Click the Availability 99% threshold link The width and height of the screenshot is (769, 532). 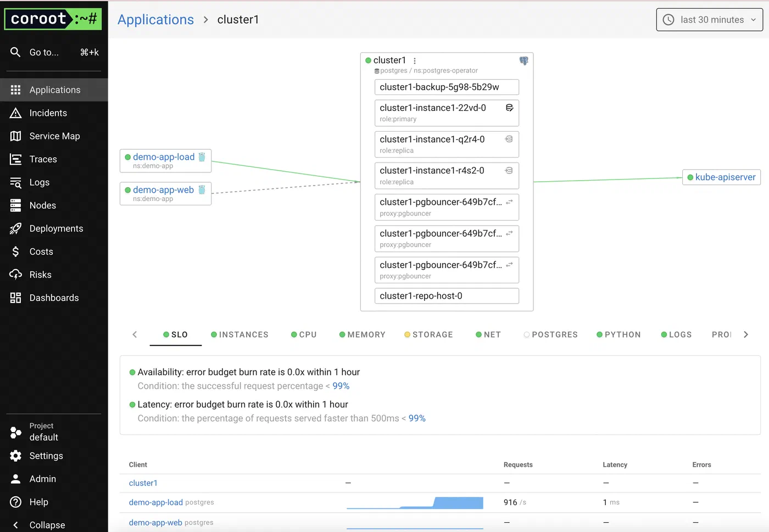point(341,386)
